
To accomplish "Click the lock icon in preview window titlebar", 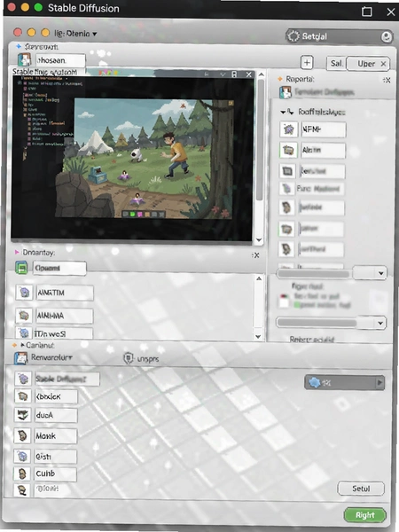I will pyautogui.click(x=234, y=74).
